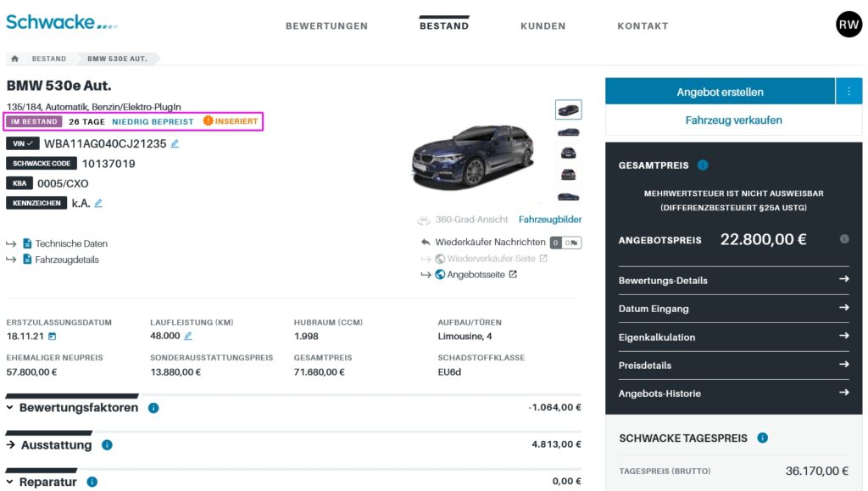The image size is (868, 491).
Task: Show info for Reparatur
Action: 92,483
